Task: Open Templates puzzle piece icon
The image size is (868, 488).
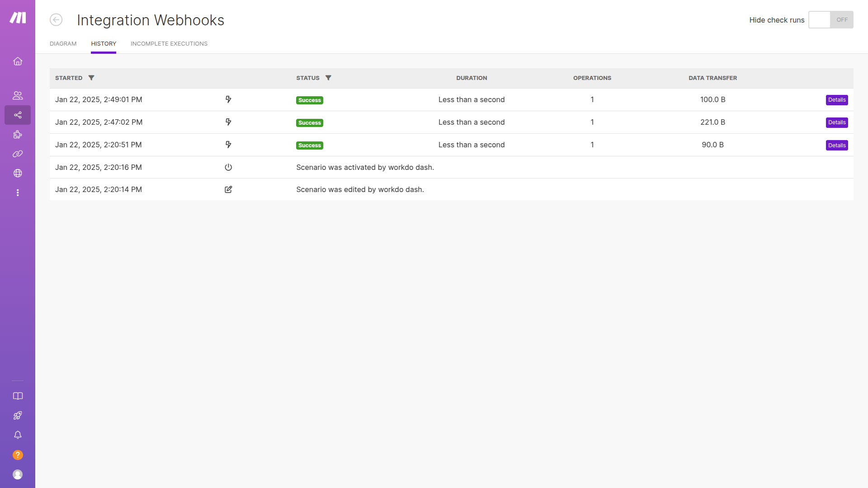Action: point(18,135)
